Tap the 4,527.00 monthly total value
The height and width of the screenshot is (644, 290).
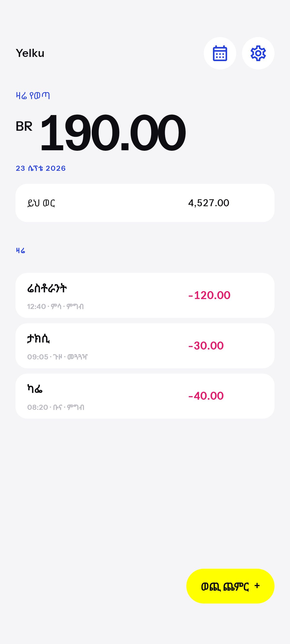tap(209, 203)
